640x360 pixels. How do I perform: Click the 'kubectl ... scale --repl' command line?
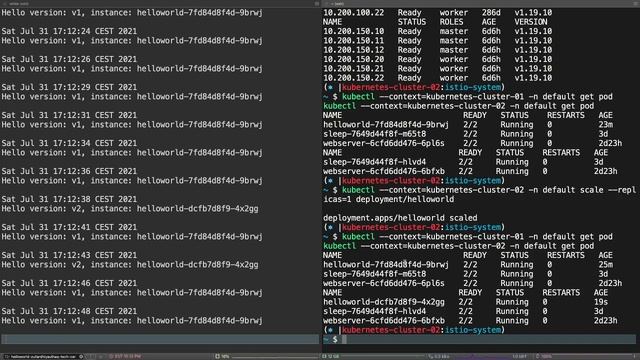(479, 190)
